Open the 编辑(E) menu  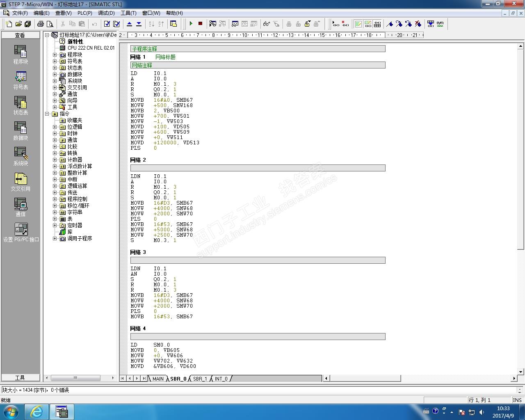coord(41,13)
